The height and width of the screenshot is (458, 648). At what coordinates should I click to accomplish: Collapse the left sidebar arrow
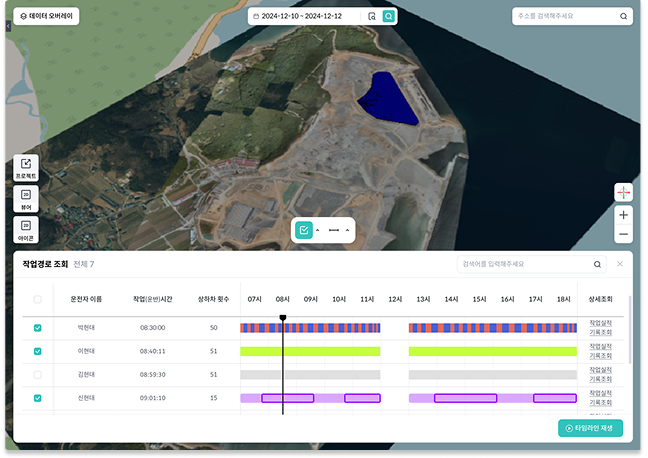tap(8, 26)
